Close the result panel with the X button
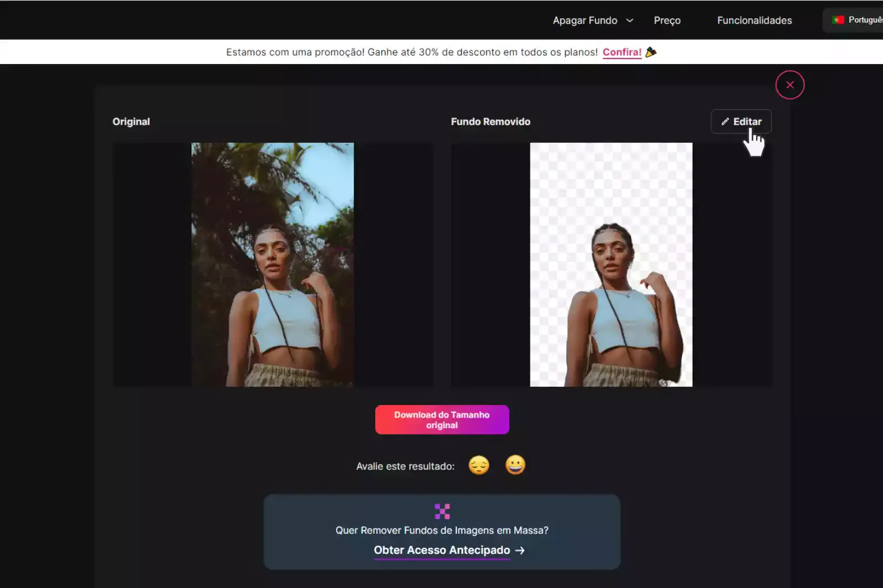 click(790, 85)
